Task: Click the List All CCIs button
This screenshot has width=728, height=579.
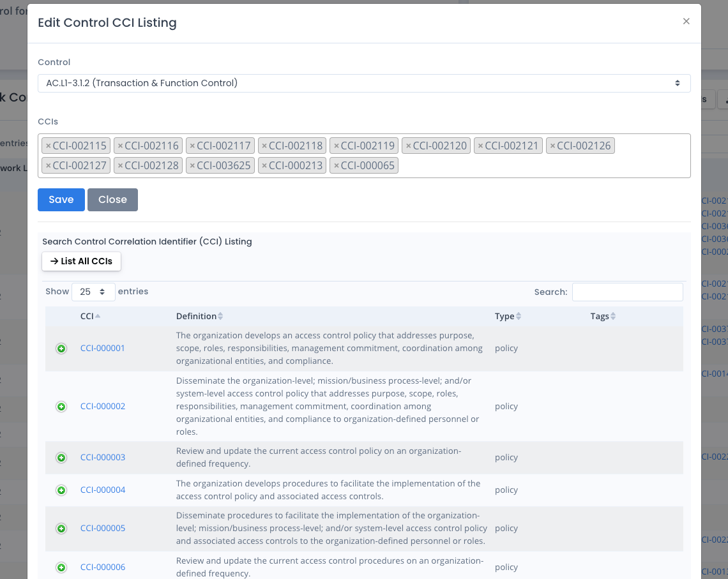Action: tap(81, 262)
